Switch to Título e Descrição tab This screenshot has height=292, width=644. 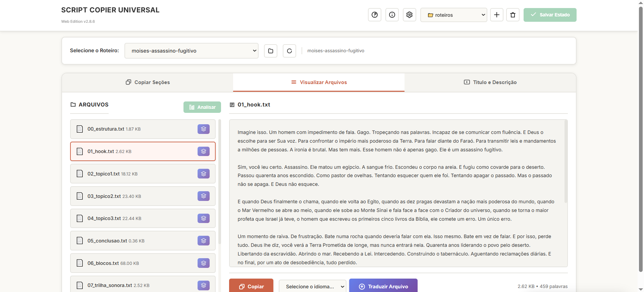point(490,82)
